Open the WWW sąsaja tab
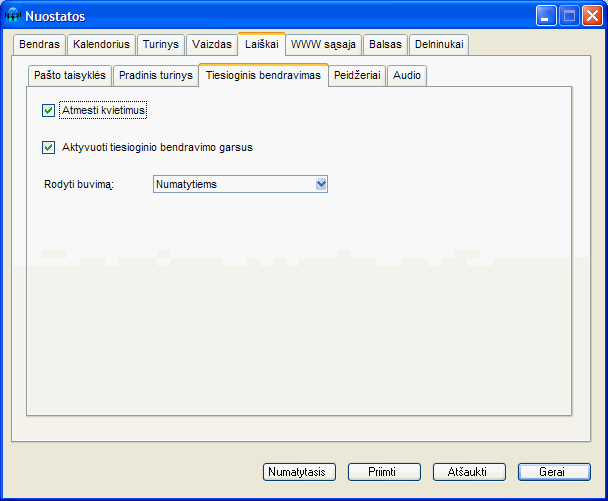Image resolution: width=608 pixels, height=501 pixels. (x=323, y=45)
